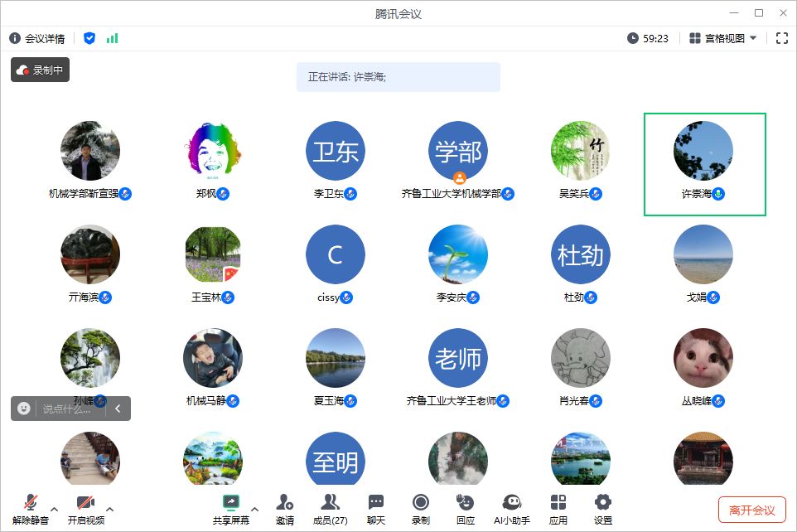Screen dimensions: 797x532
Task: Open the Settings (设置) gear icon
Action: coord(603,502)
